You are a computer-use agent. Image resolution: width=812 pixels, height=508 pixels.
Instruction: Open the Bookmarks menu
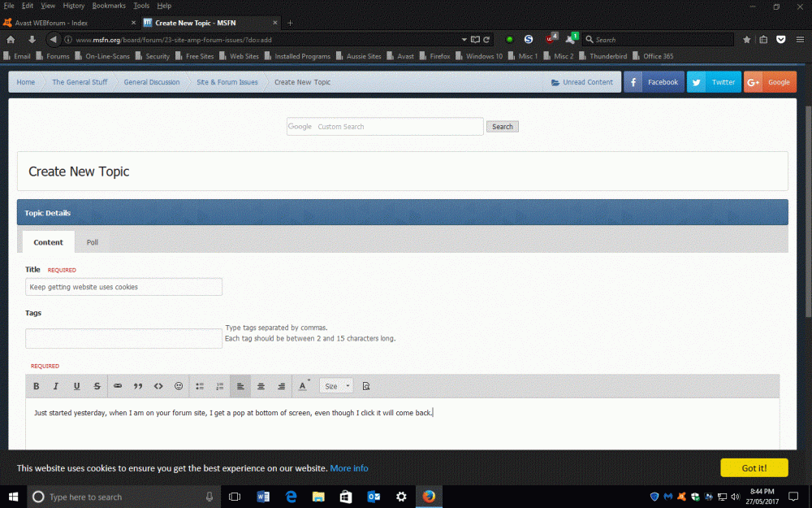[109, 6]
